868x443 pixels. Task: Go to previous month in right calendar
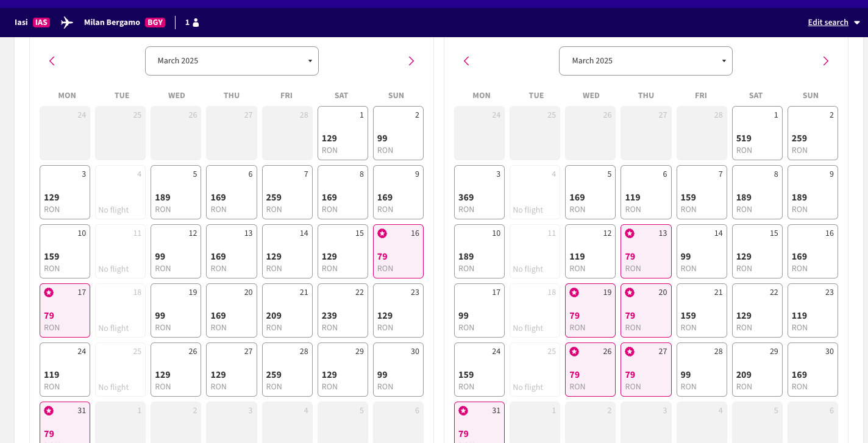click(466, 61)
